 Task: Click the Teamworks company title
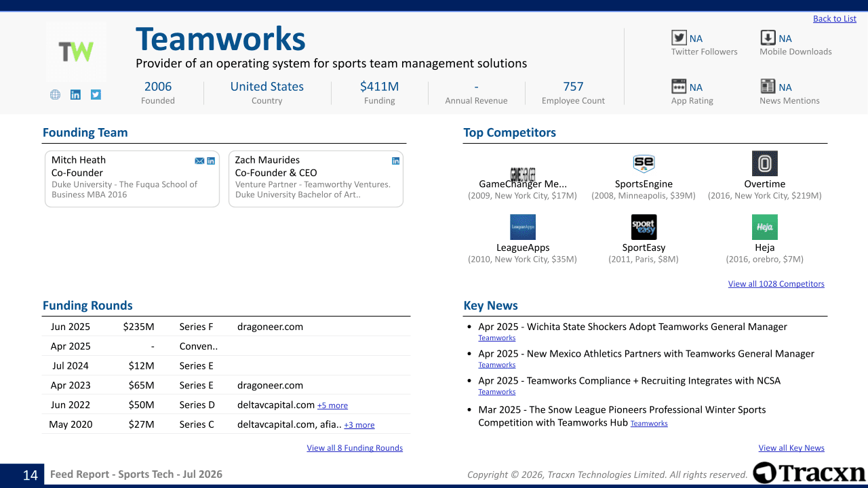220,39
